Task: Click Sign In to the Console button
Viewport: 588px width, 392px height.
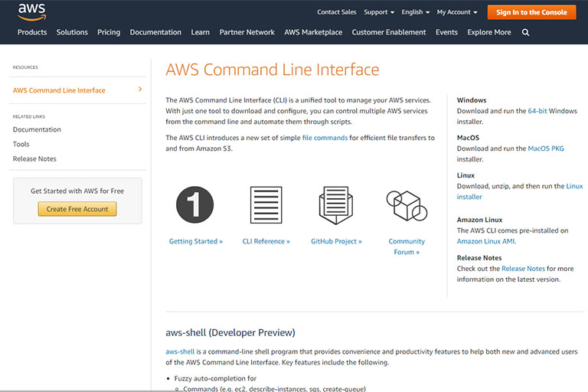Action: point(531,12)
